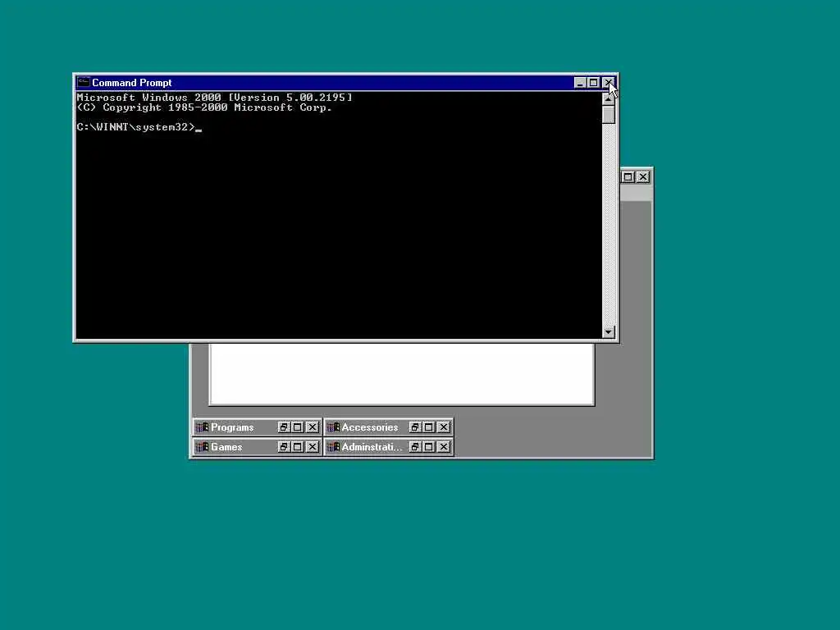The image size is (840, 630).
Task: Click the Administrati... group icon
Action: point(333,447)
